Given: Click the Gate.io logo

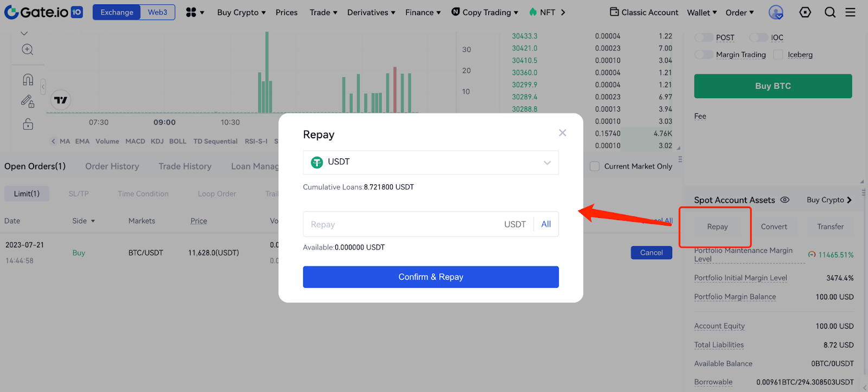Looking at the screenshot, I should 43,12.
